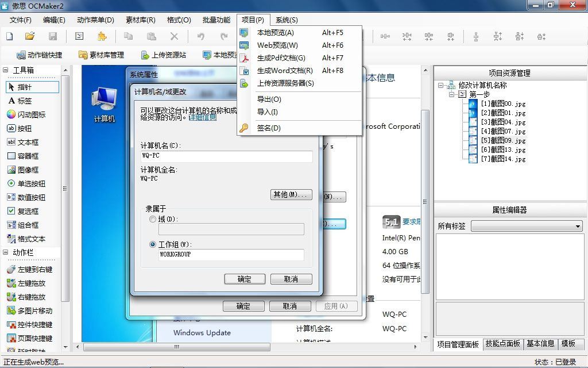Screen dimensions: 588x368
Task: Collapse the 修改计算机名称 tree node
Action: 440,85
